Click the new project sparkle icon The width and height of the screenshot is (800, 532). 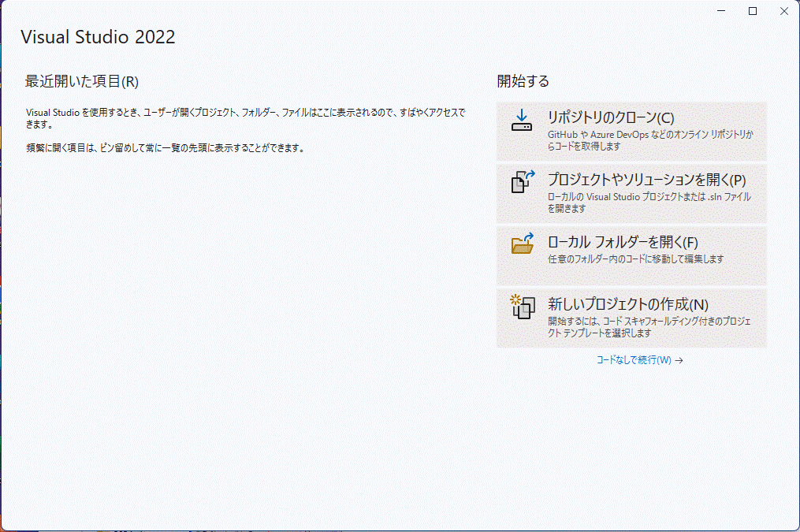522,306
